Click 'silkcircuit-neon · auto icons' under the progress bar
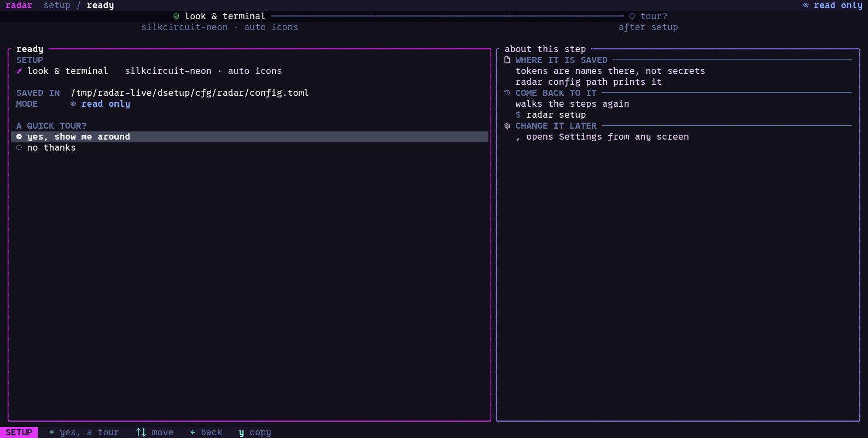This screenshot has width=868, height=438. pos(220,27)
